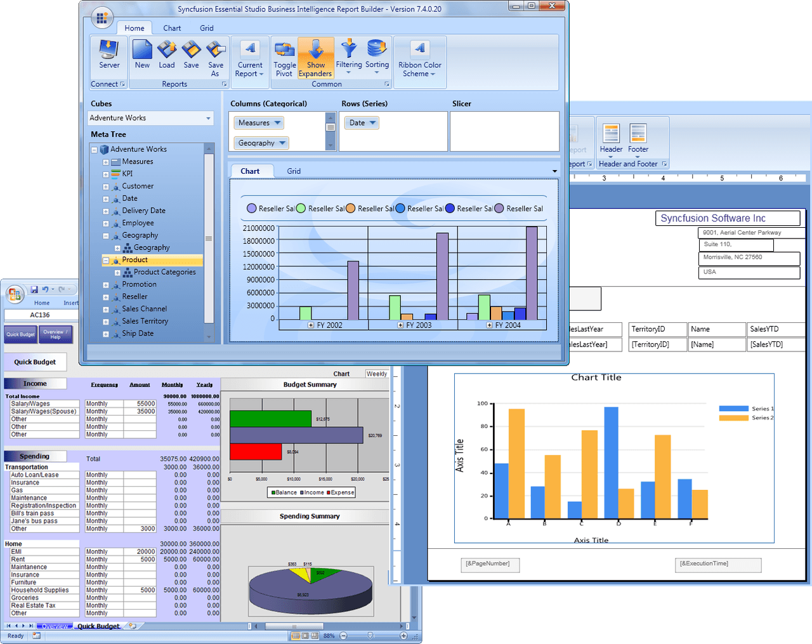This screenshot has height=644, width=812.
Task: Click the Save report icon
Action: pyautogui.click(x=191, y=49)
